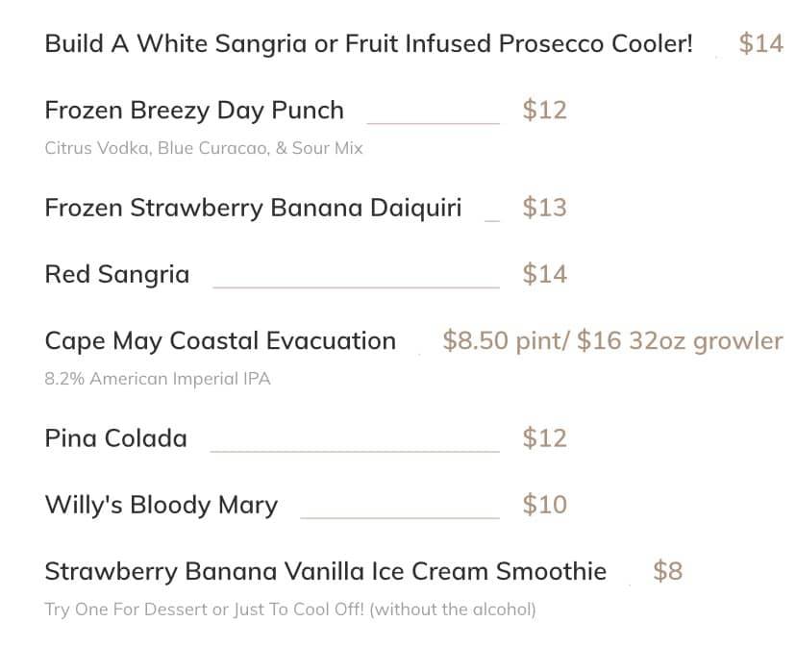Click the $12 price for Breezy Day Punch

(x=544, y=111)
